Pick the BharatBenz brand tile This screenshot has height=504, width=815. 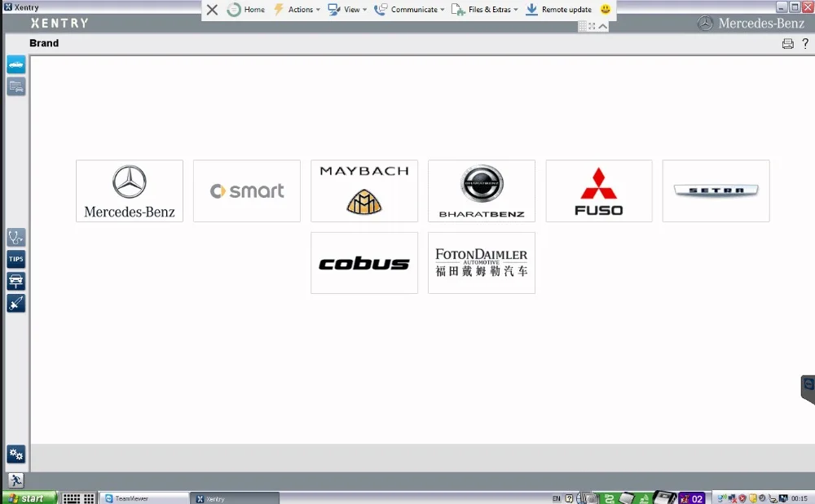tap(482, 191)
